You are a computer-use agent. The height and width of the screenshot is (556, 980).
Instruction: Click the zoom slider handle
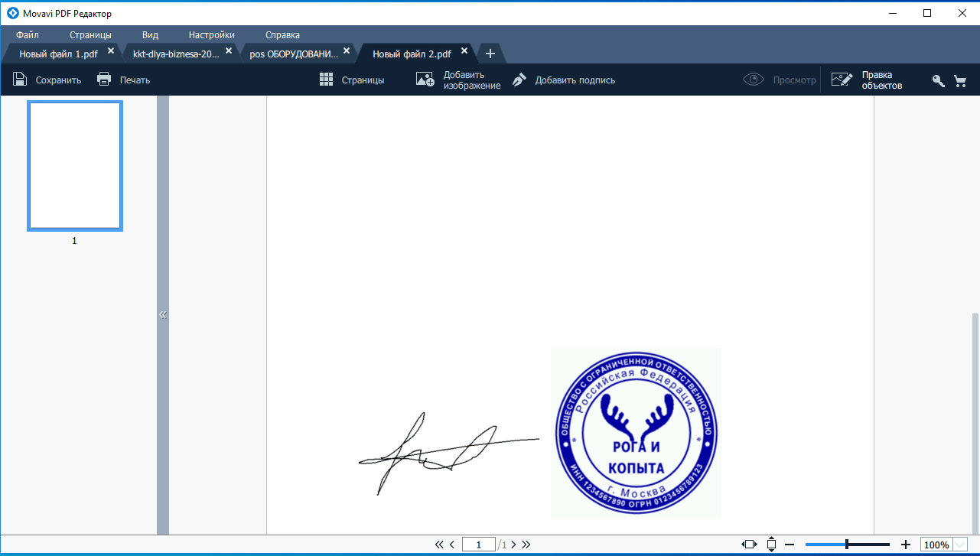tap(846, 545)
